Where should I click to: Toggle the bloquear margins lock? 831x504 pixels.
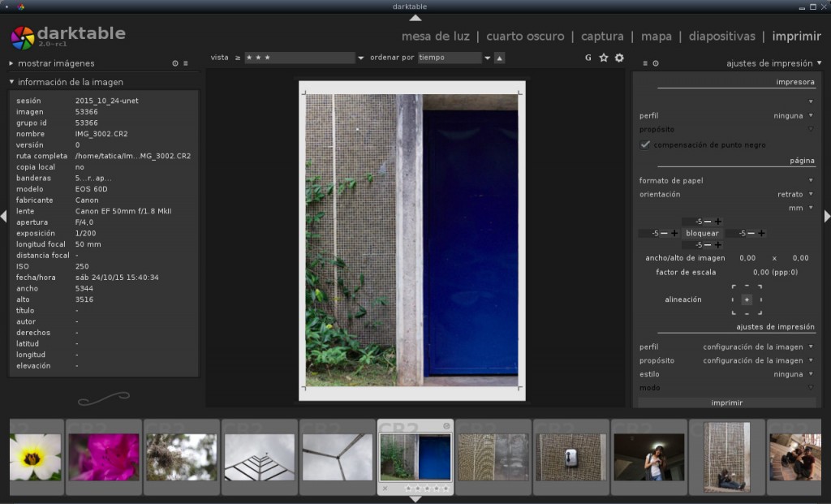click(702, 233)
